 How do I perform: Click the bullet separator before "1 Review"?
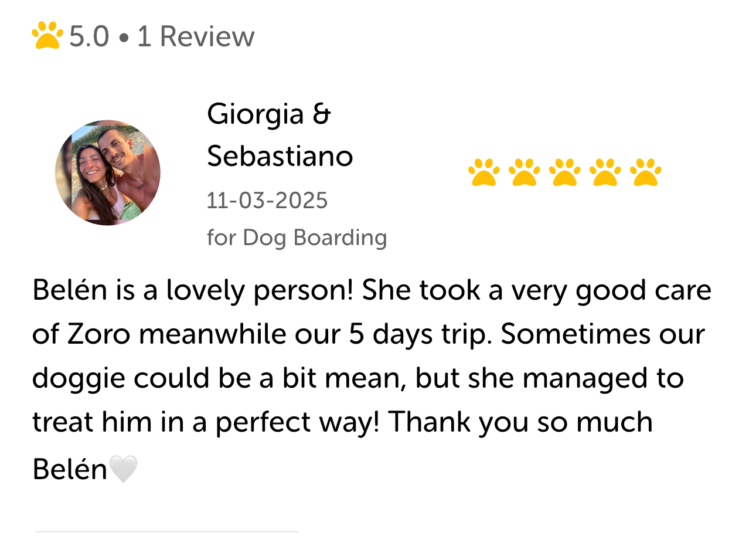click(123, 38)
